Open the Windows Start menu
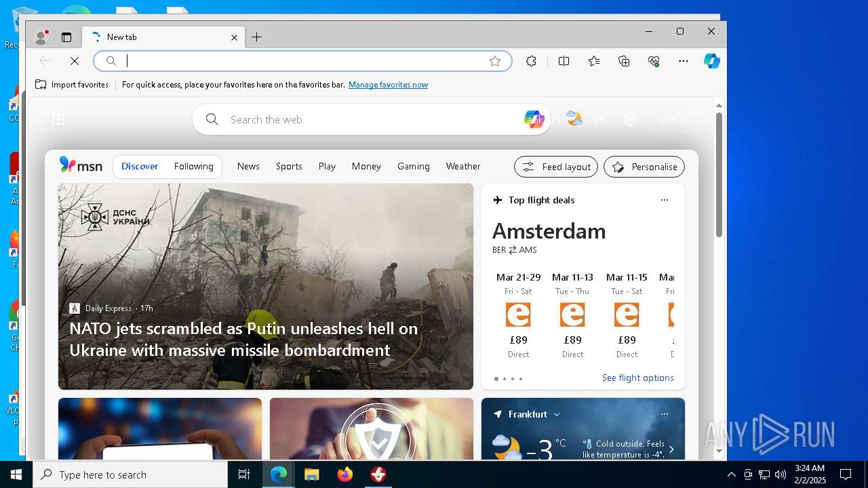 coord(16,474)
